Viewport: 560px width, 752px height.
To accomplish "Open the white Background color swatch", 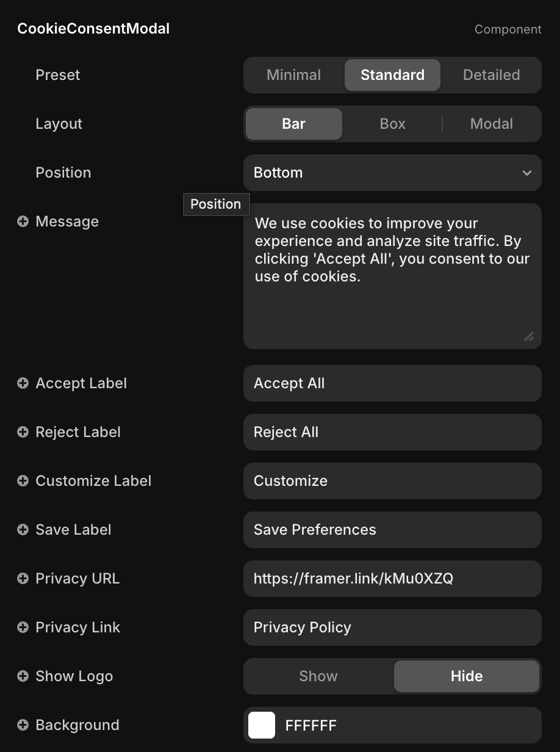I will (x=262, y=725).
